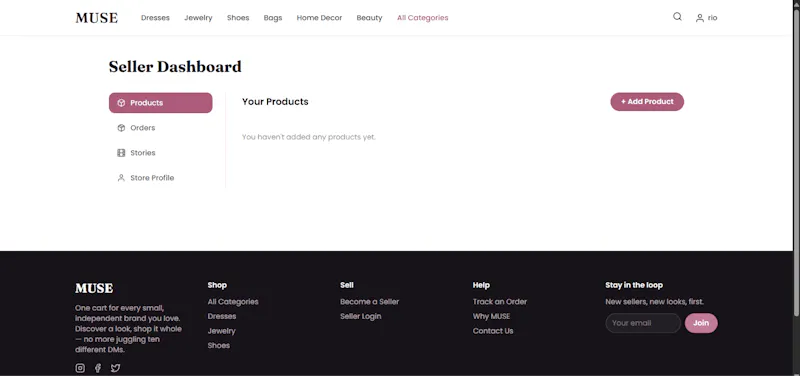Open Beauty category in navigation

[x=369, y=18]
